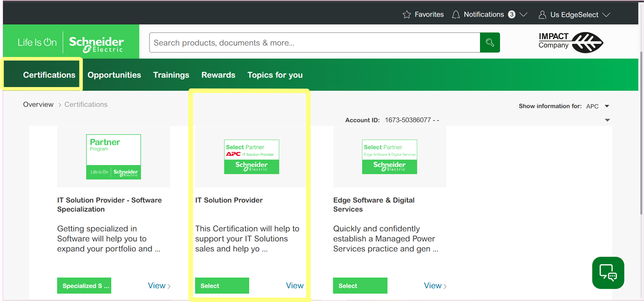Screen dimensions: 644x302
Task: Open the Certifications tab
Action: (x=49, y=75)
